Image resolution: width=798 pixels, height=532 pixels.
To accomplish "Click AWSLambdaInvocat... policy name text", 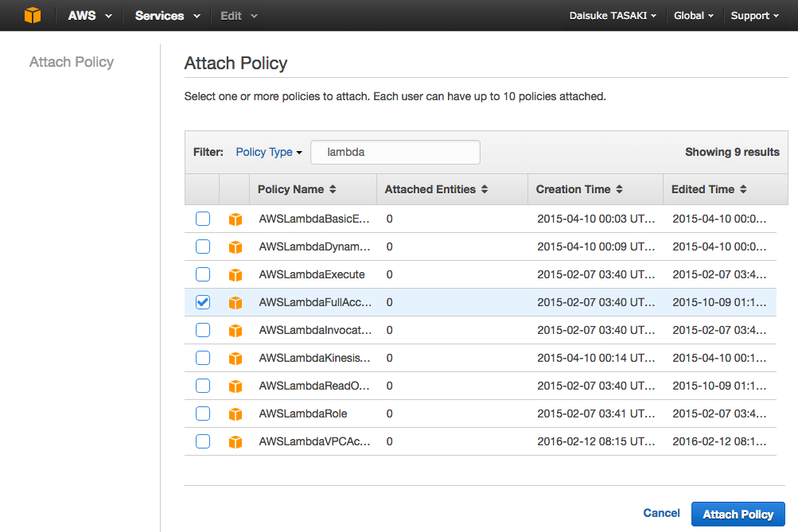I will [315, 330].
